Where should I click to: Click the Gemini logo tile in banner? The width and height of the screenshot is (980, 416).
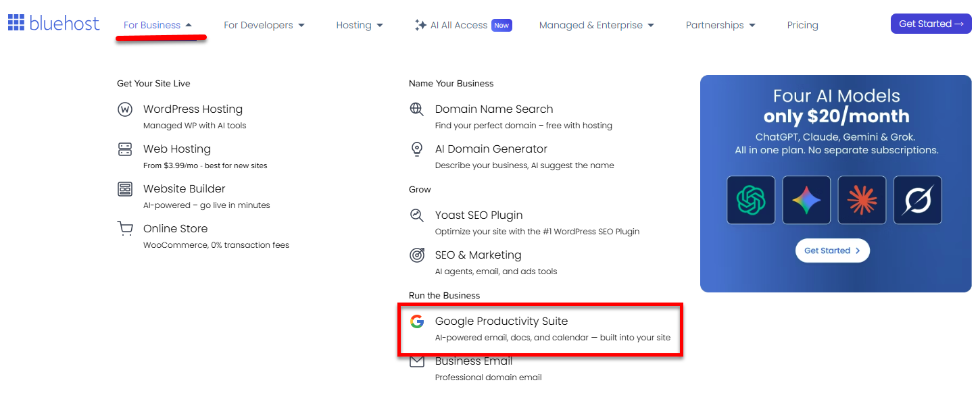pyautogui.click(x=806, y=200)
